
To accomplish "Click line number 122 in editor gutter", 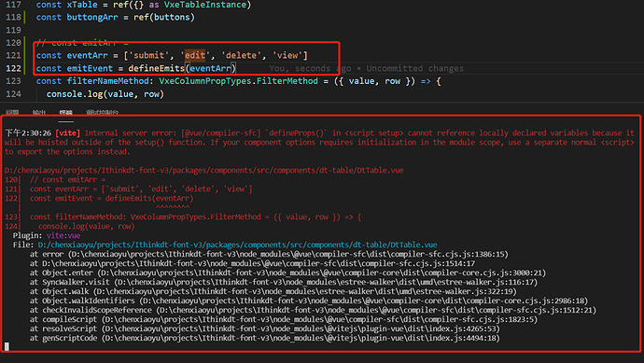I will (14, 68).
